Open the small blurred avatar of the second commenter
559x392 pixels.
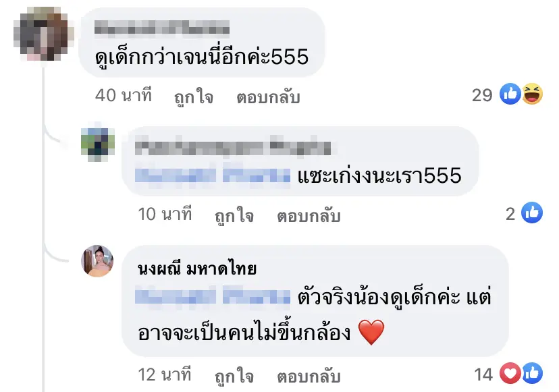98,144
